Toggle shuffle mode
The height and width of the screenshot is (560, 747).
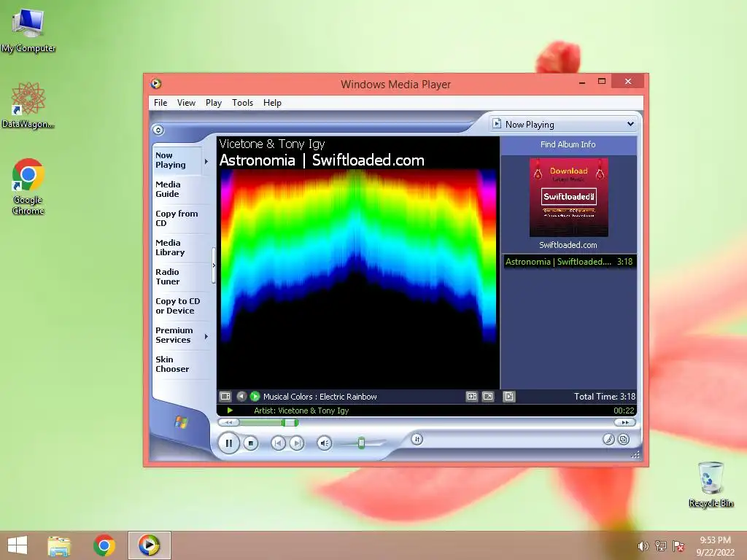pyautogui.click(x=417, y=439)
